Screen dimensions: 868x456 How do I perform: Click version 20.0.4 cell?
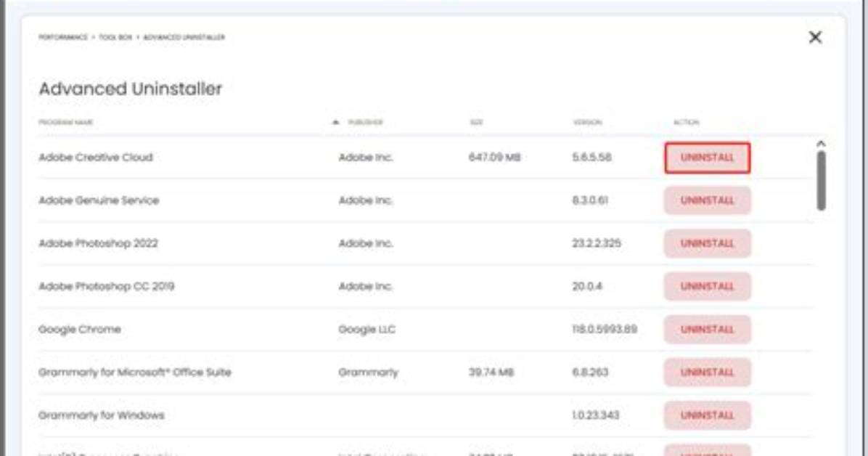tap(587, 287)
